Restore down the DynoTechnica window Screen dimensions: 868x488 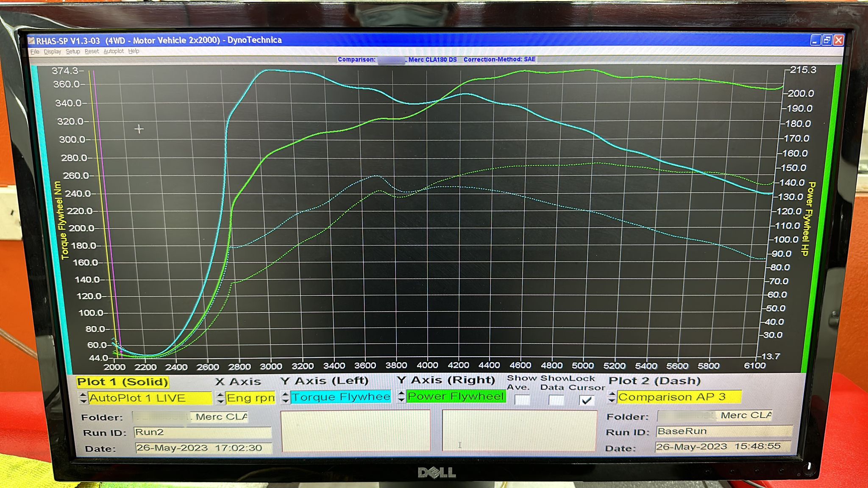(x=826, y=40)
